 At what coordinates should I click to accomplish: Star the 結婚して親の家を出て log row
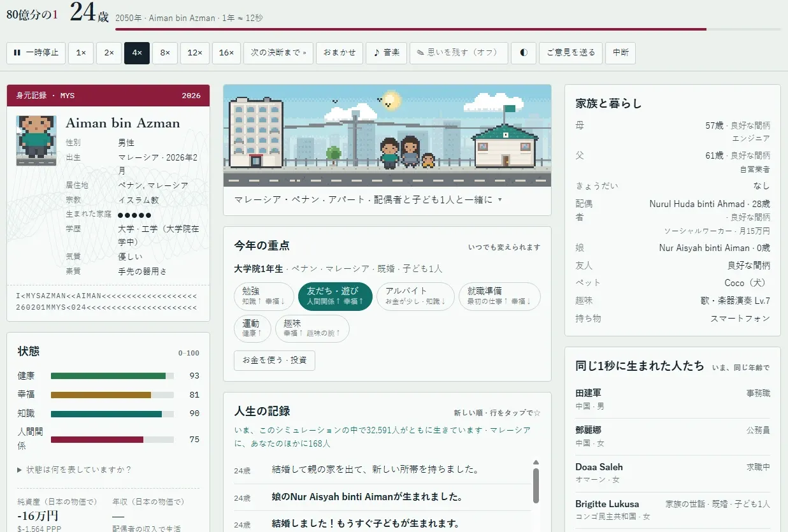click(382, 470)
